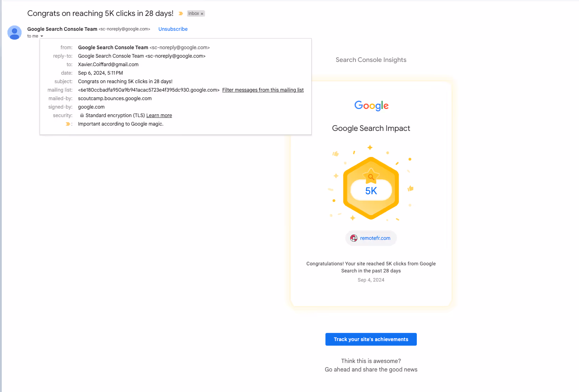Open the remotefr.com site link
The width and height of the screenshot is (579, 392).
click(375, 238)
